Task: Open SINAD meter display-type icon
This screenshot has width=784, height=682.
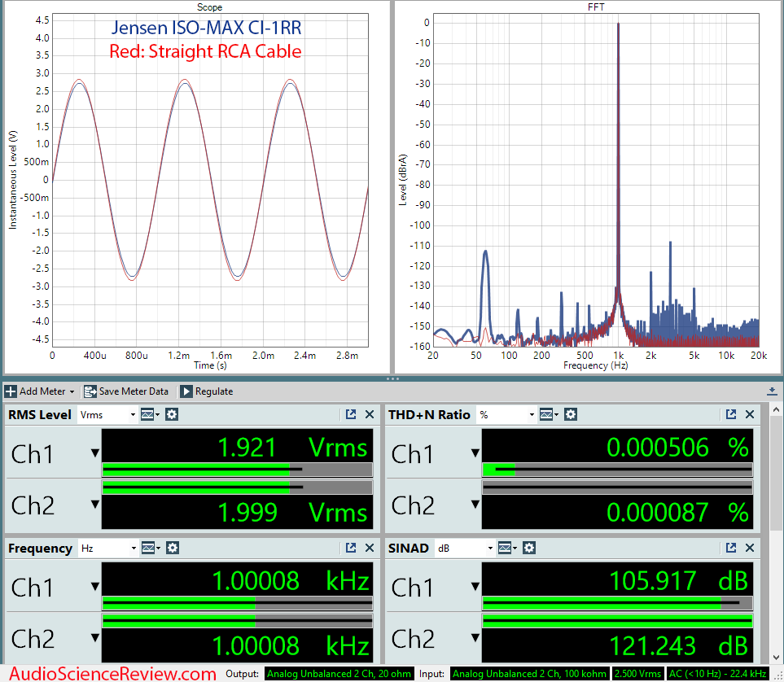Action: pos(507,549)
